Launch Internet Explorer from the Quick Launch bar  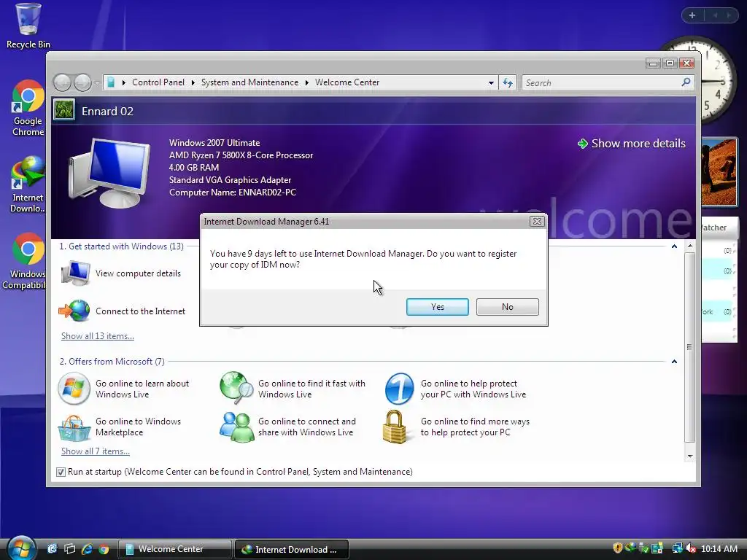87,549
